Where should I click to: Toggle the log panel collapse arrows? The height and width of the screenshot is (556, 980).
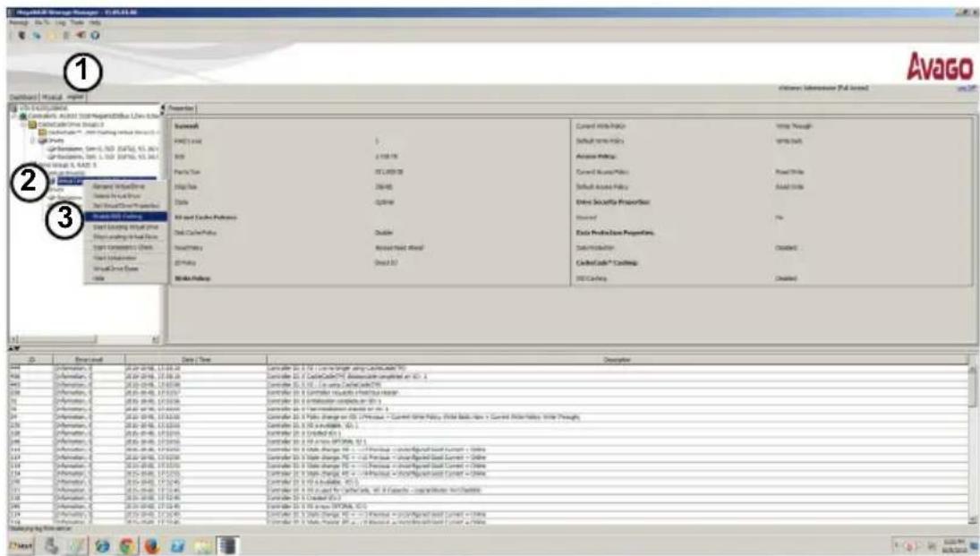click(14, 348)
